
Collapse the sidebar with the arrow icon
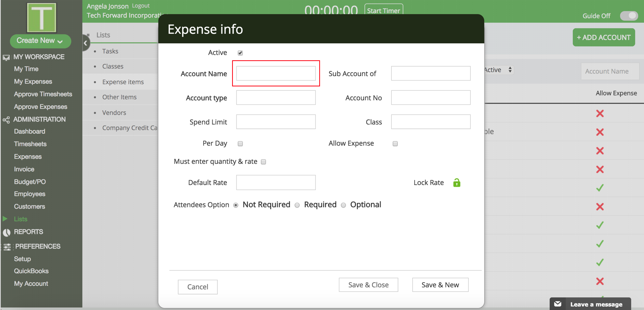click(86, 43)
